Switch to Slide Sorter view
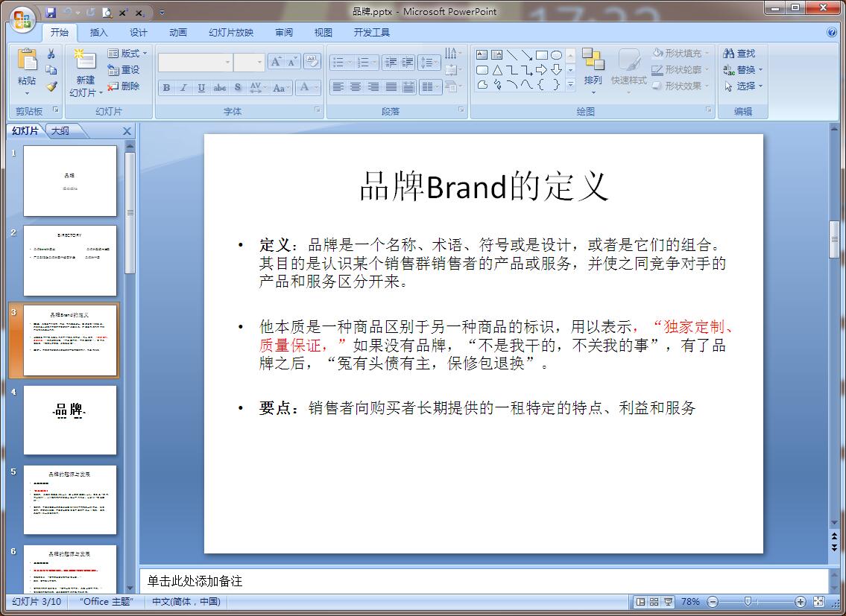 [654, 601]
